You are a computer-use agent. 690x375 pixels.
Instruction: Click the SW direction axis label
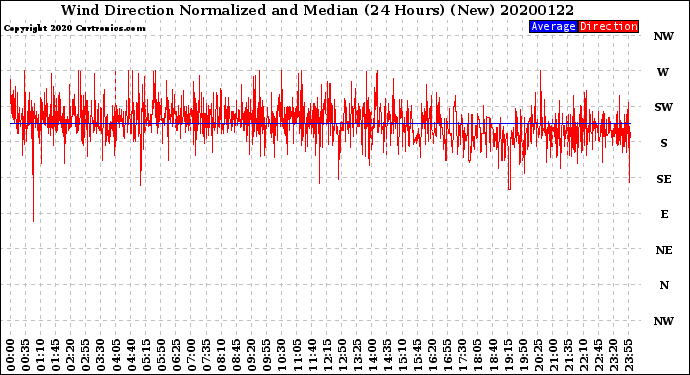point(664,107)
